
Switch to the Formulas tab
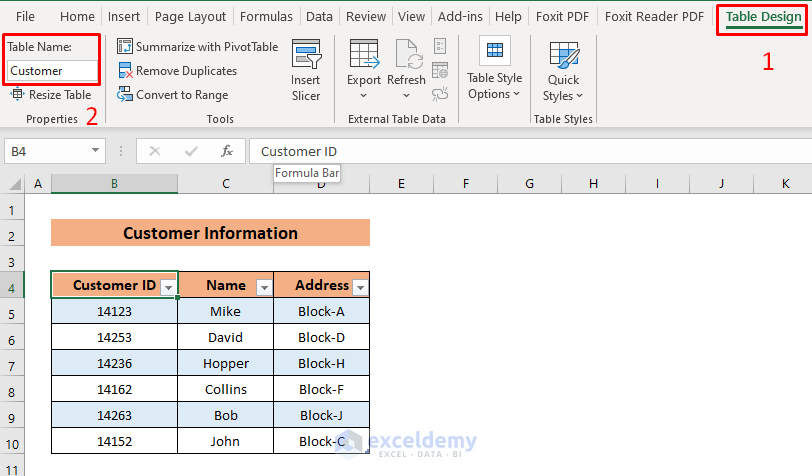[266, 17]
